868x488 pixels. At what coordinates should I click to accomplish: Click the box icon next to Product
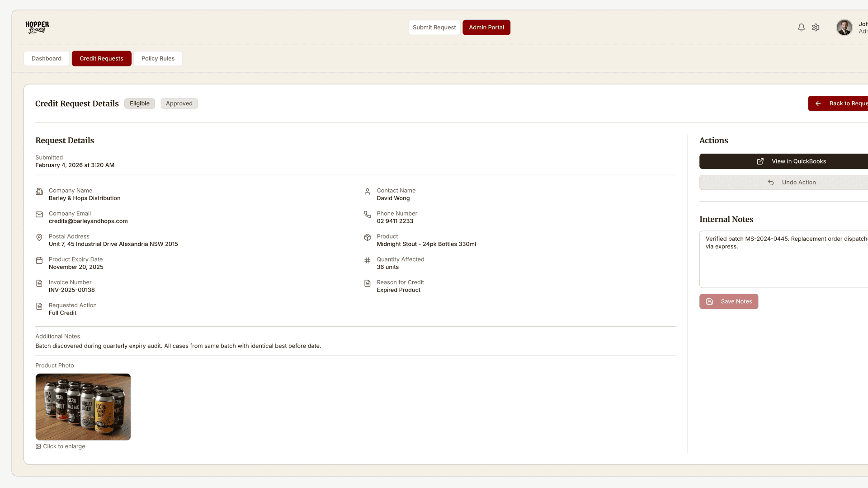click(x=368, y=238)
